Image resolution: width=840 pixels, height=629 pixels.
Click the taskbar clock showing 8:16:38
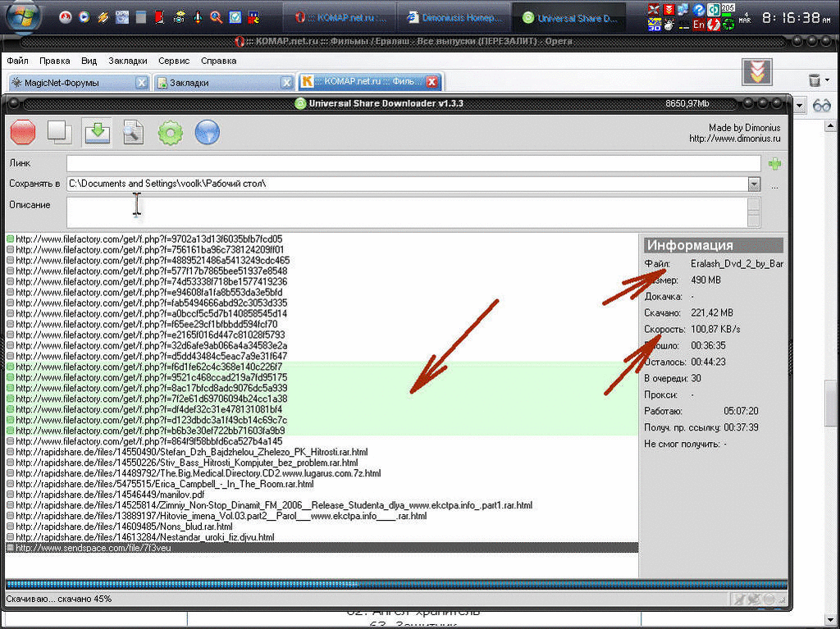(798, 18)
